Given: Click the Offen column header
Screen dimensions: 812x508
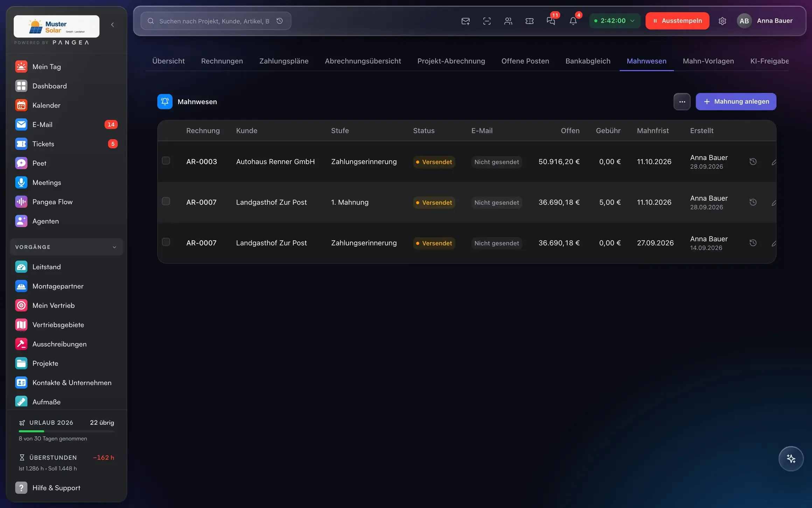Looking at the screenshot, I should click(x=570, y=131).
